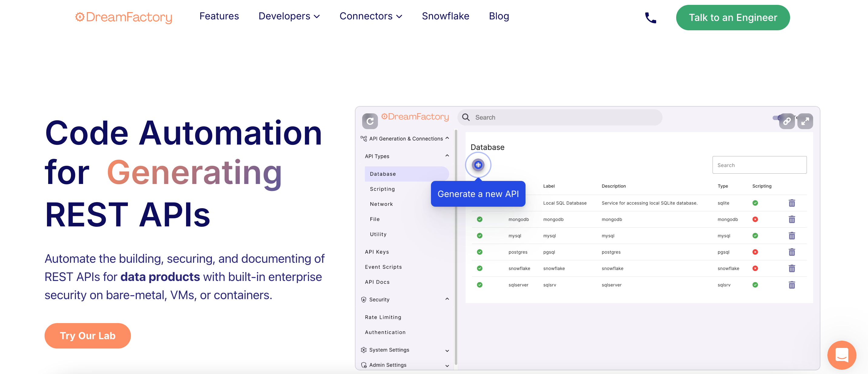Delete the mongodb service using its trash icon
Screen dimensions: 868x374
point(792,219)
